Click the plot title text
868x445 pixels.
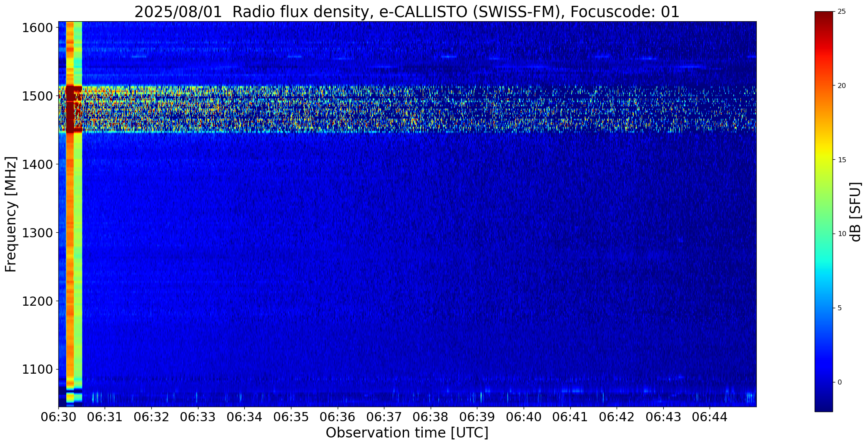[x=407, y=12]
